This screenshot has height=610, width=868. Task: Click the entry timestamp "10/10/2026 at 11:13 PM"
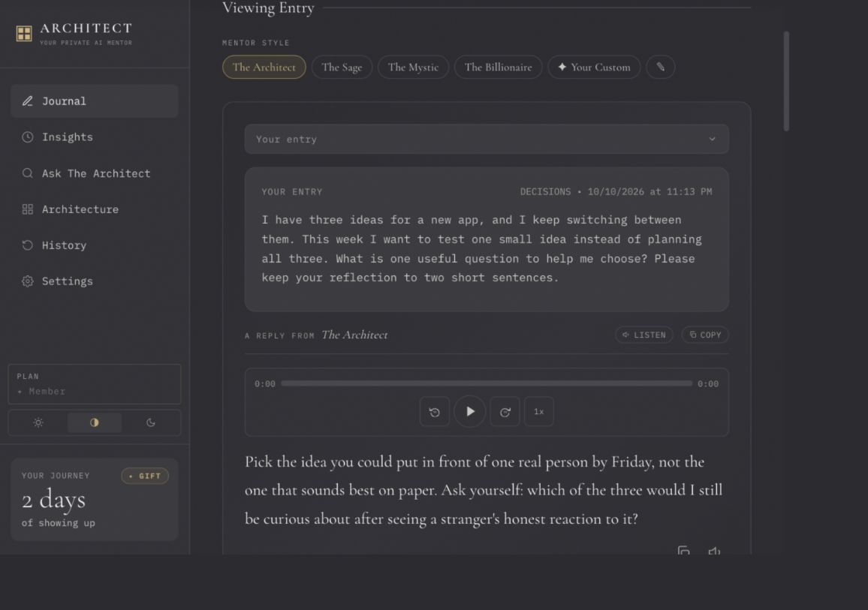point(650,192)
